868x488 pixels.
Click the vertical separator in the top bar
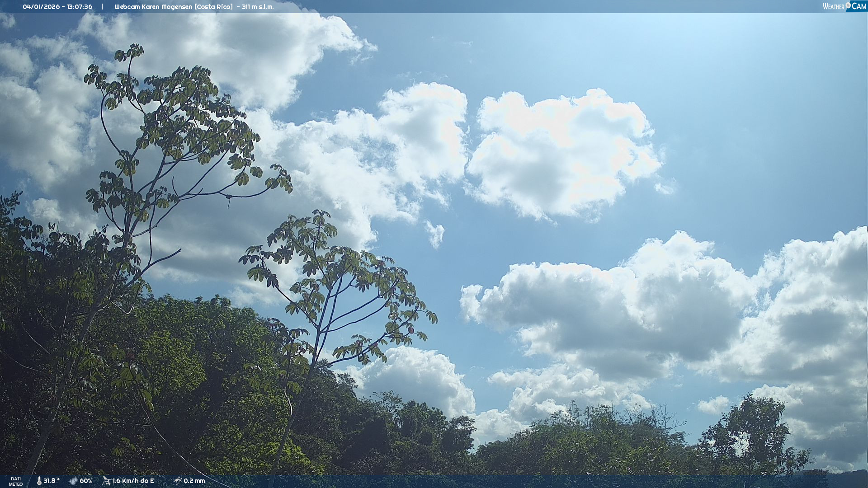coord(102,7)
